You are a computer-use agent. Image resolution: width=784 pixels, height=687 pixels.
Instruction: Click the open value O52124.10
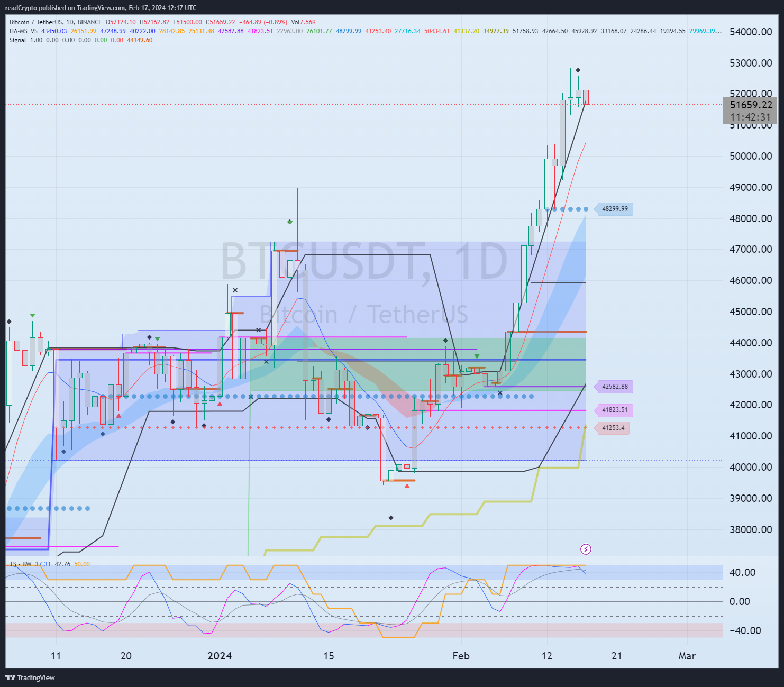121,22
